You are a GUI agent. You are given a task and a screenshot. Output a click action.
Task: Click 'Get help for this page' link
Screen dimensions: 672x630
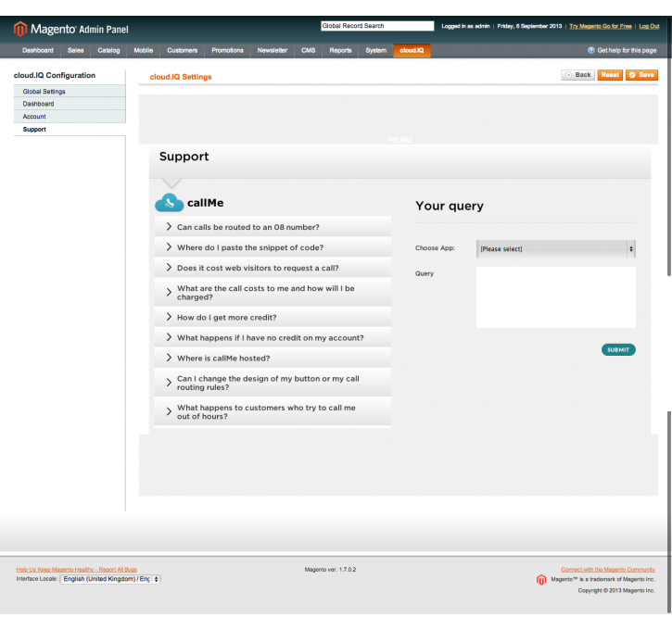coord(627,51)
